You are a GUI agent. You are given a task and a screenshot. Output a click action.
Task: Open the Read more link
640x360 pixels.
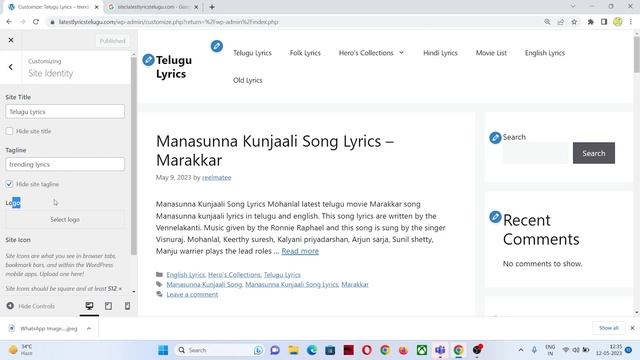[300, 251]
